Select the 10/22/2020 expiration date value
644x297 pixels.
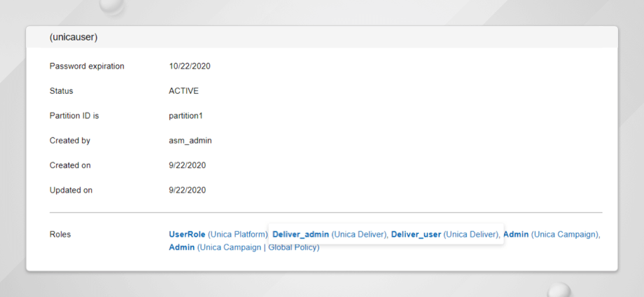click(x=190, y=67)
